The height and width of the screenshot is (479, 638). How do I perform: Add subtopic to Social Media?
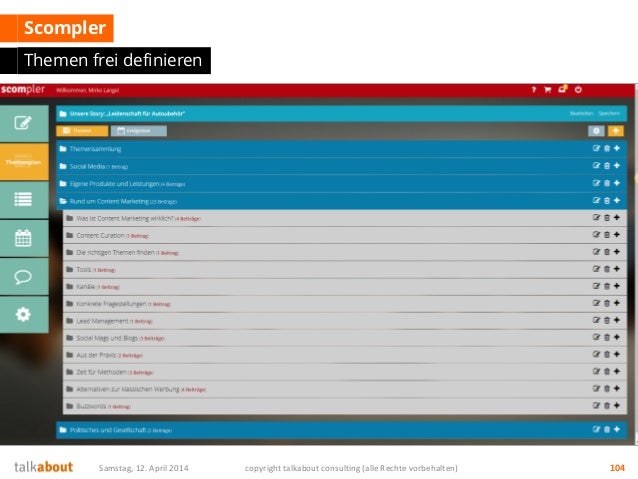(x=617, y=166)
